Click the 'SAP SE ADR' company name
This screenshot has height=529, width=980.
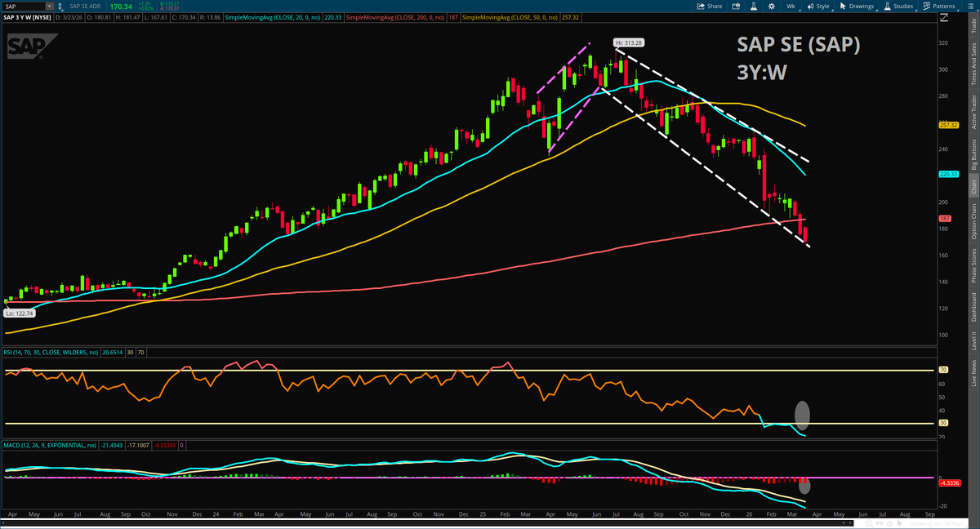(85, 7)
